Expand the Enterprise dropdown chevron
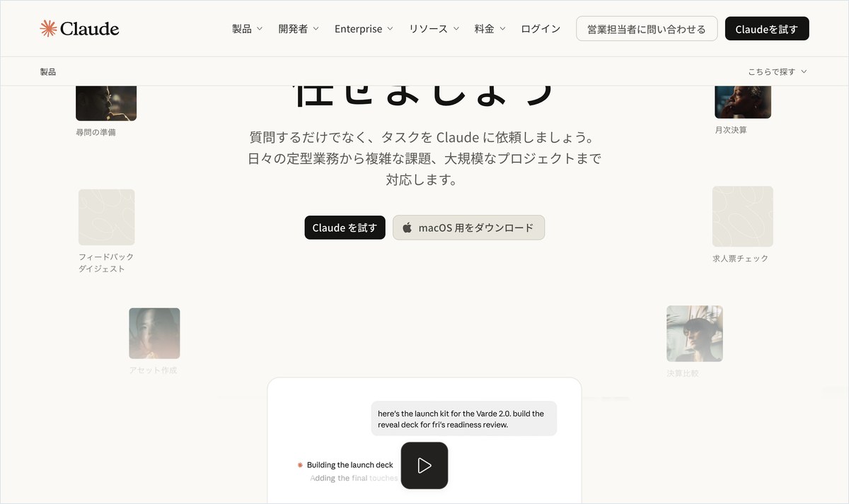Screen dimensions: 849x504 tap(390, 29)
